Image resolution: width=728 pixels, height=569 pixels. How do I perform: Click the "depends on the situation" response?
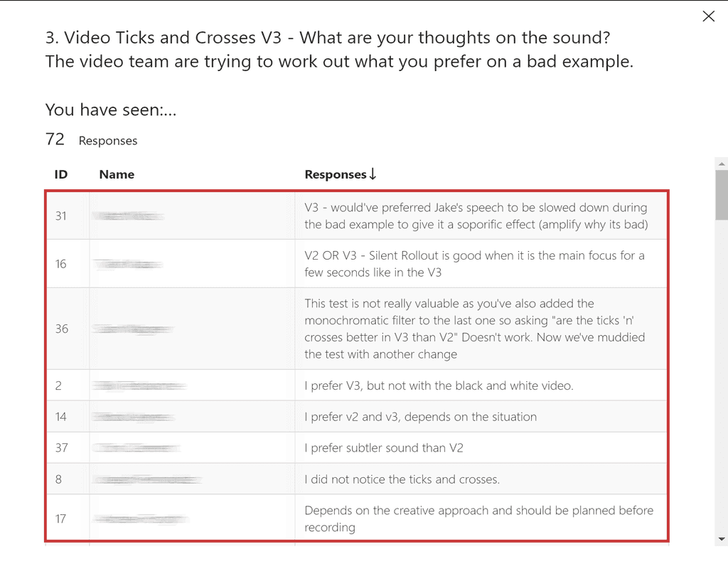coord(420,417)
